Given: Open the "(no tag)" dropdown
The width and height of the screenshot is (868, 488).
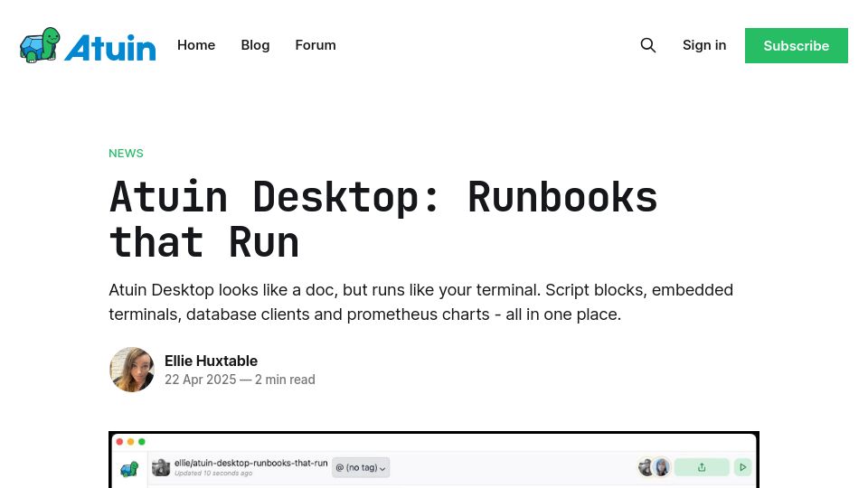Looking at the screenshot, I should (x=361, y=467).
